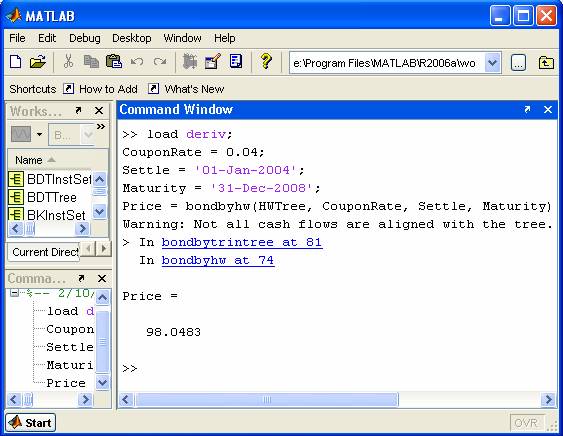Go up one directory level icon
The width and height of the screenshot is (563, 436).
(x=546, y=63)
